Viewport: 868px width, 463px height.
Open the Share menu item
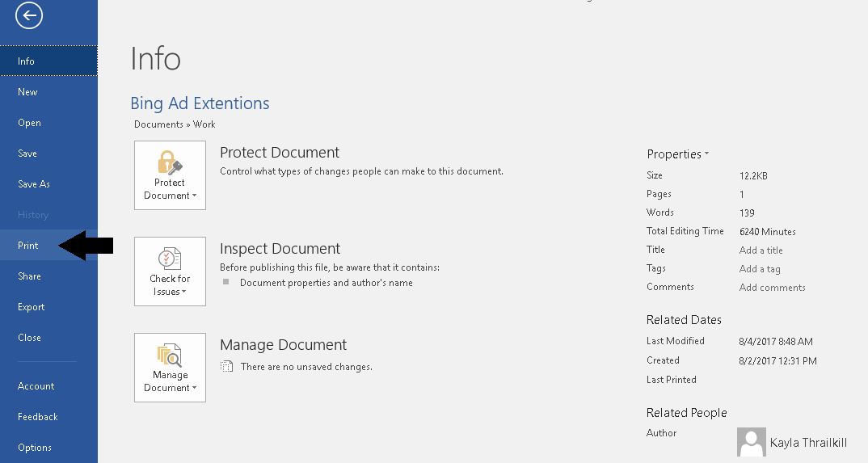point(29,276)
